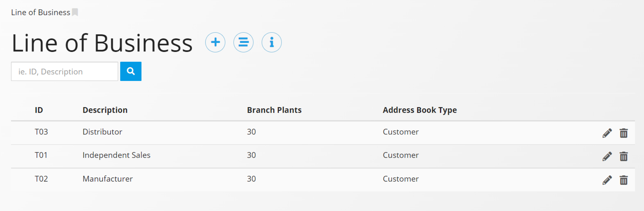This screenshot has height=211, width=644.
Task: Add a new Line of Business entry
Action: click(x=215, y=42)
